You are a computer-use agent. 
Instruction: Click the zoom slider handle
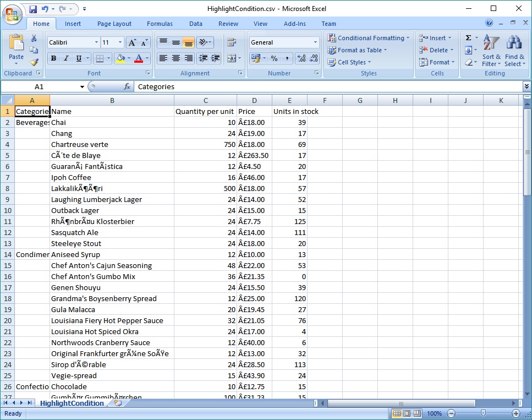point(483,413)
